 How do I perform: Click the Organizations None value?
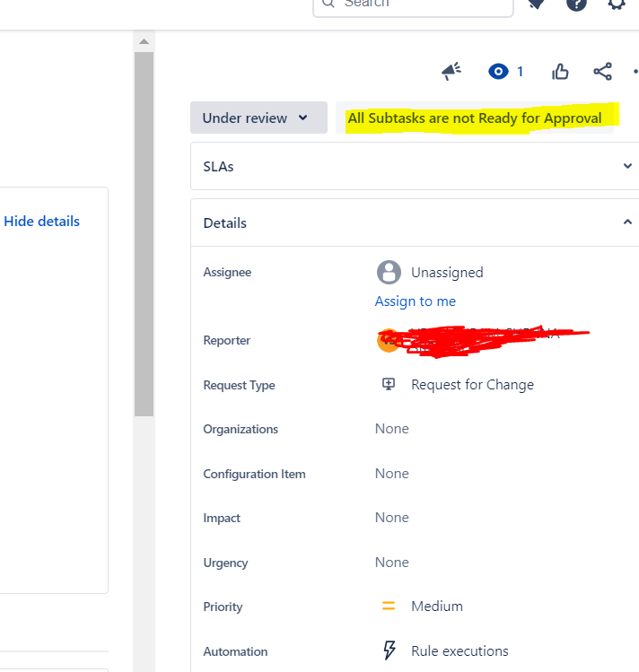click(x=391, y=429)
